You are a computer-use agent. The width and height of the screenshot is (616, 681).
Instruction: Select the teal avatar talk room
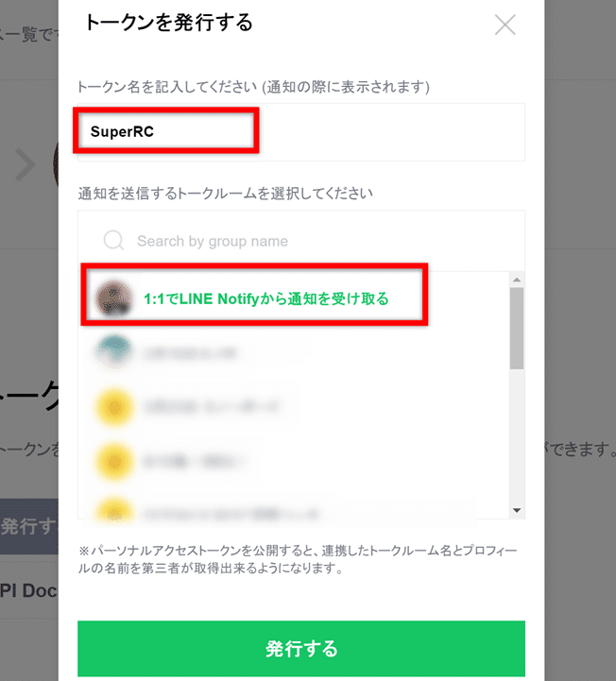[x=113, y=352]
